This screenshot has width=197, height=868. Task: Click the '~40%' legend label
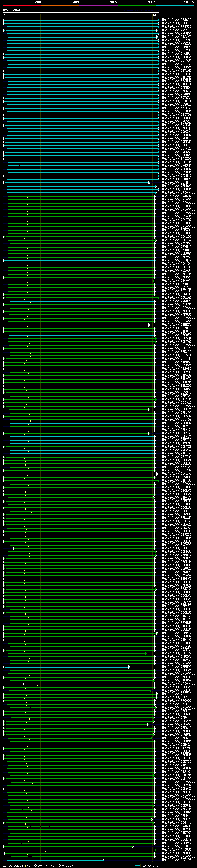pyautogui.click(x=75, y=2)
